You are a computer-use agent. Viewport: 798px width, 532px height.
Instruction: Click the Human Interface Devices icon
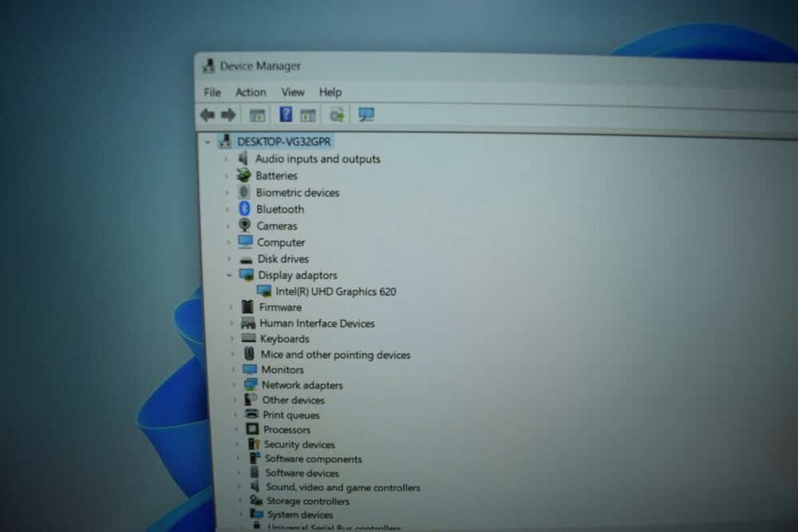coord(248,322)
